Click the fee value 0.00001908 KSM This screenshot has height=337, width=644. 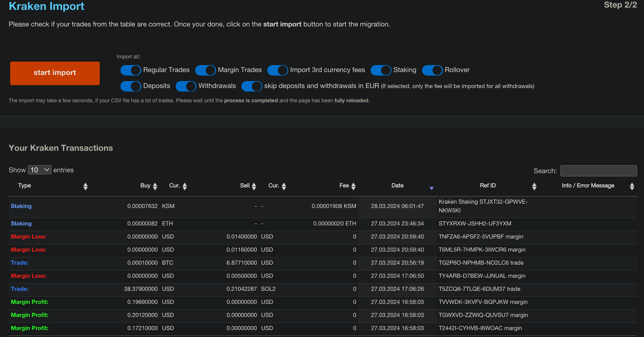(334, 206)
